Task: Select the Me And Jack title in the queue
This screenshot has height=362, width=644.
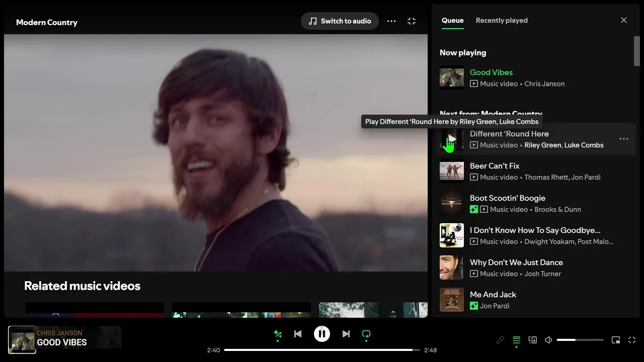Action: tap(493, 295)
